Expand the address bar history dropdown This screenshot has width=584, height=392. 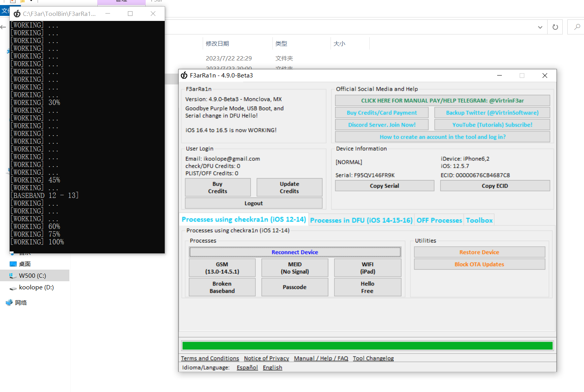click(540, 27)
